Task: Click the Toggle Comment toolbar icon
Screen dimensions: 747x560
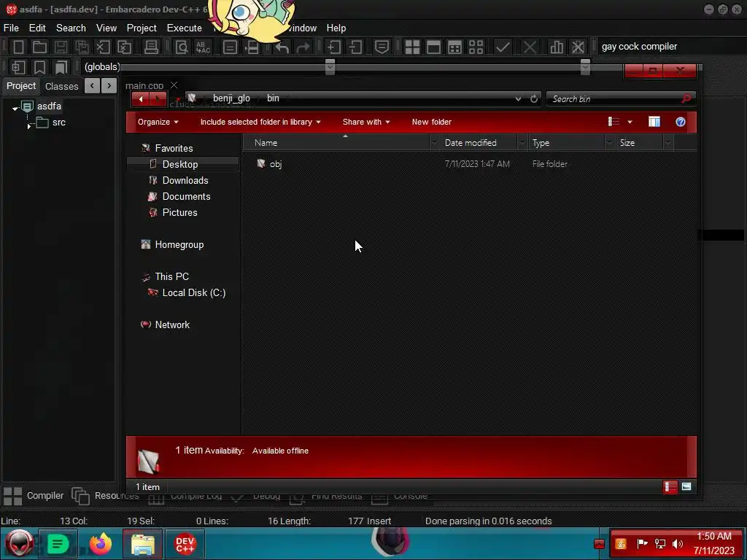Action: pos(382,47)
